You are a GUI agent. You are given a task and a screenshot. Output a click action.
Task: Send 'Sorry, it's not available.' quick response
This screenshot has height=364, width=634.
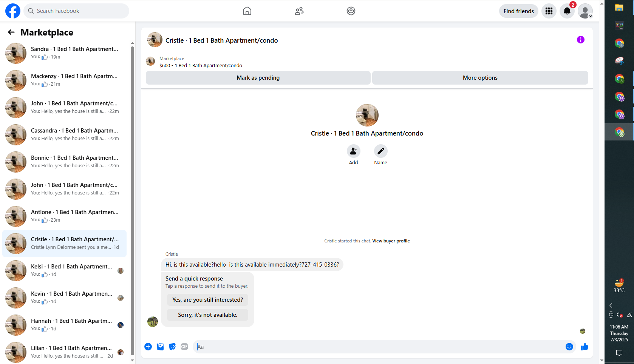click(208, 315)
